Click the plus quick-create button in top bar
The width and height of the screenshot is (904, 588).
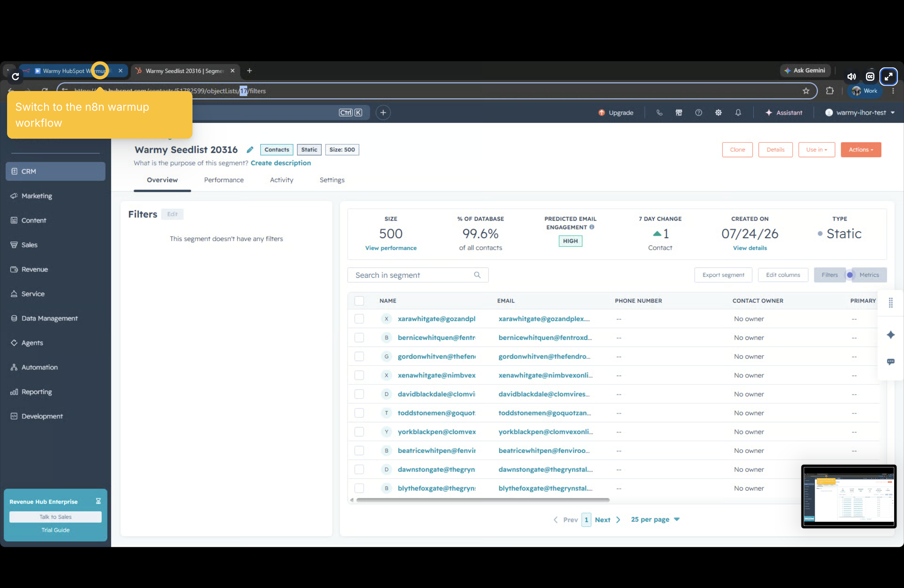click(x=383, y=113)
